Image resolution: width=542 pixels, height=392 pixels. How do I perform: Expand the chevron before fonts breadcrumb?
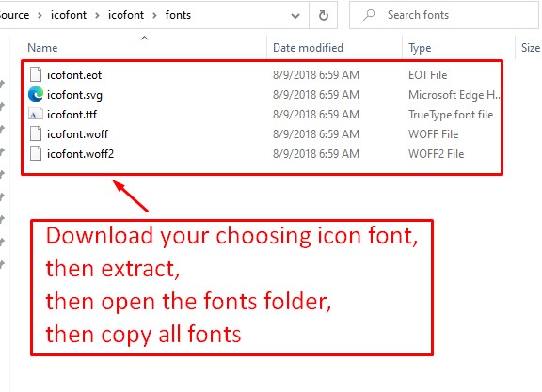pos(154,16)
